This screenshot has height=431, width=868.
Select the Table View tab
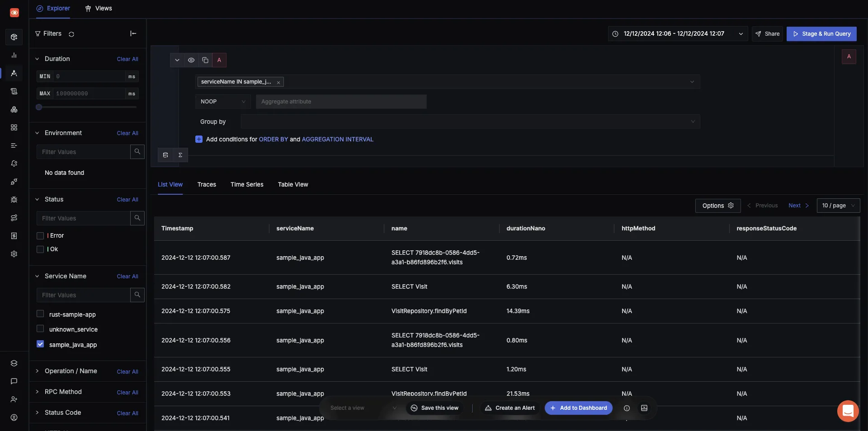click(293, 184)
